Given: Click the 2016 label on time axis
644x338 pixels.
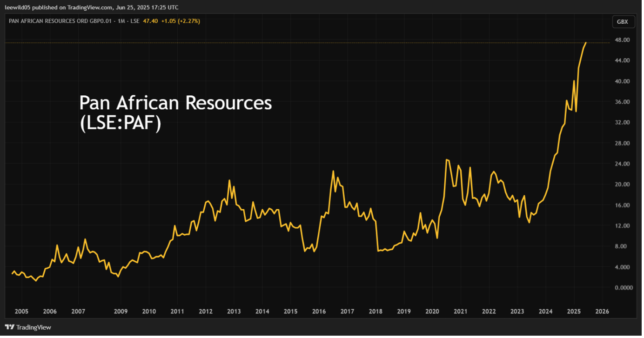Looking at the screenshot, I should click(x=319, y=311).
